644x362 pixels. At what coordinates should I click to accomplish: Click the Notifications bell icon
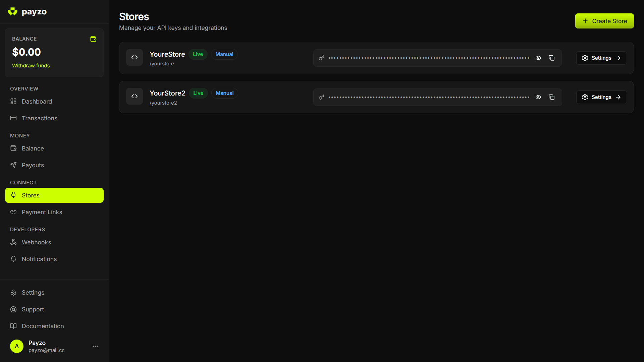[x=13, y=259]
